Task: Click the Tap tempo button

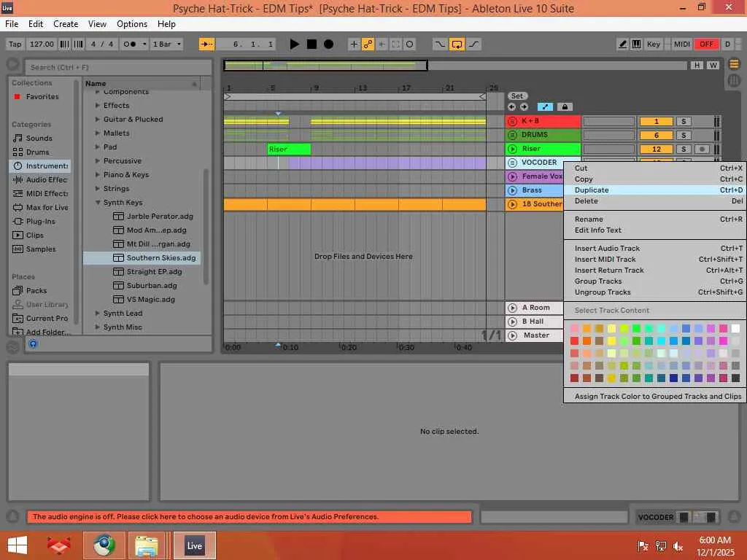Action: coord(15,44)
